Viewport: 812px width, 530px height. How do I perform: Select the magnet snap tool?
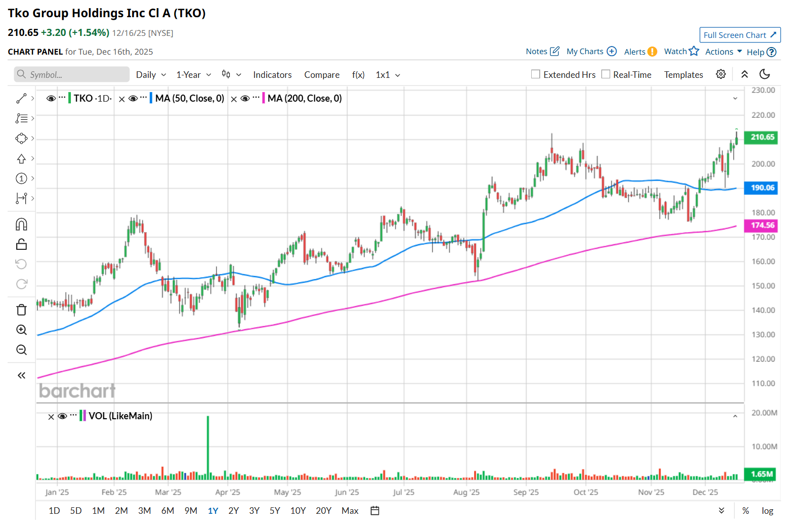point(21,224)
